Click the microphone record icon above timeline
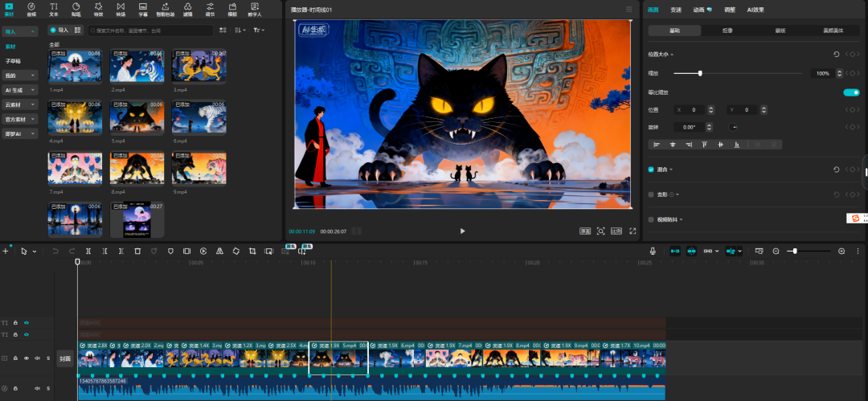 [x=653, y=251]
